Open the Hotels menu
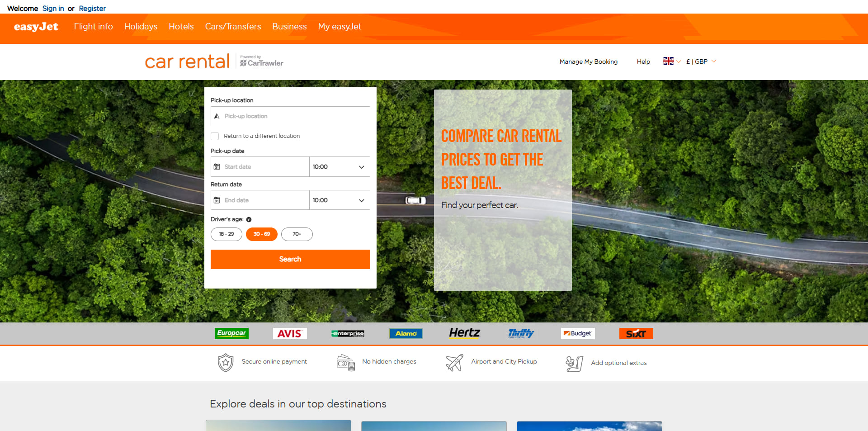 [181, 27]
